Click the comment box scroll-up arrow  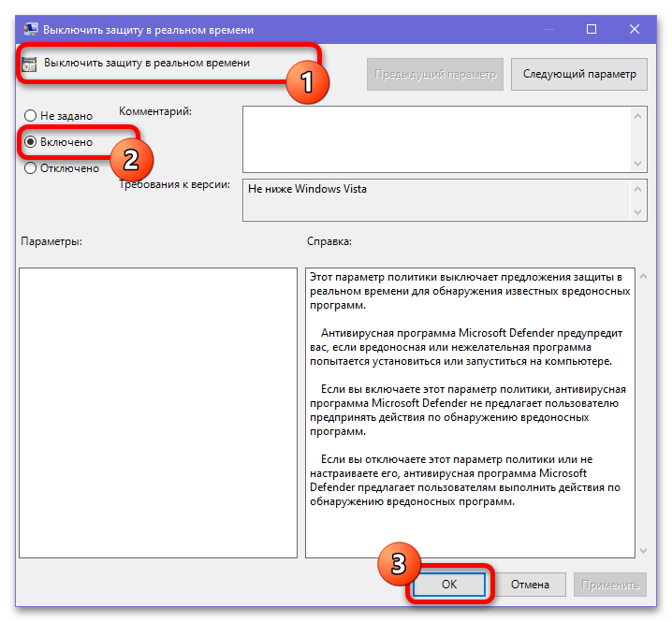coord(637,116)
